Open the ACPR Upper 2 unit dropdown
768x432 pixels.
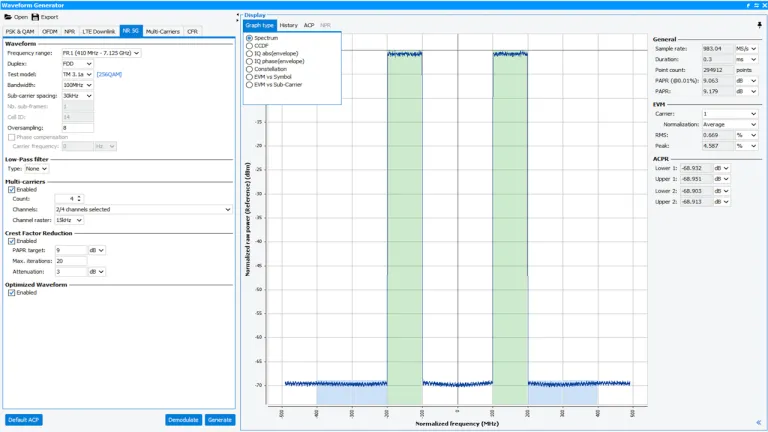pyautogui.click(x=721, y=202)
